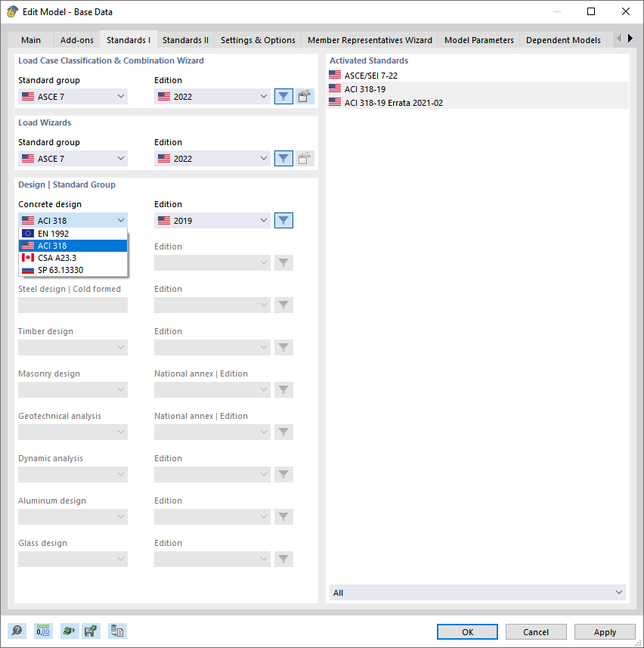This screenshot has height=648, width=644.
Task: Click the filter icon for Glass design
Action: (x=283, y=559)
